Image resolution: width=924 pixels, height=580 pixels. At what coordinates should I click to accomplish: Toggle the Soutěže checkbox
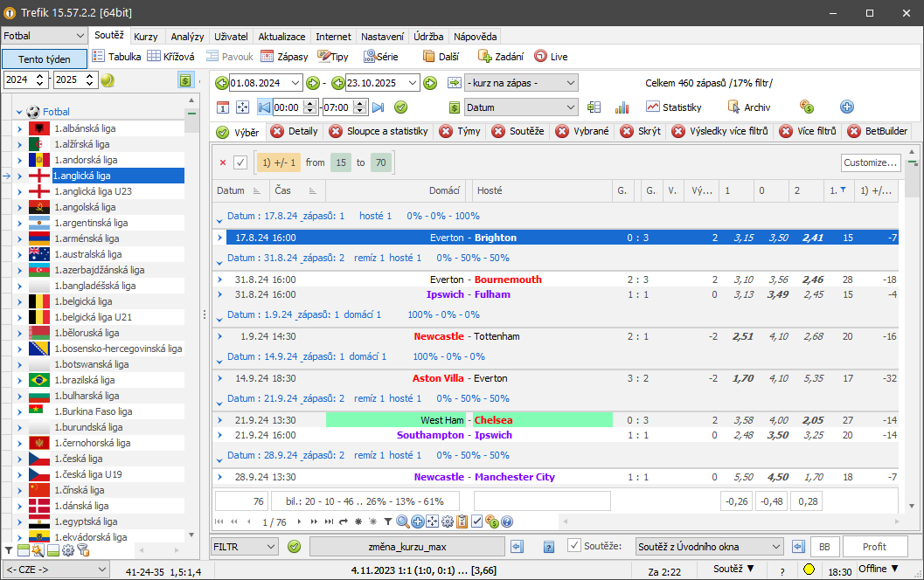click(574, 546)
